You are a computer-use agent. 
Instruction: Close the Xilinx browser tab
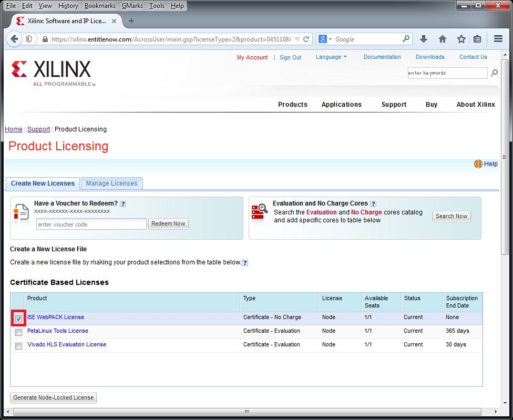(114, 21)
